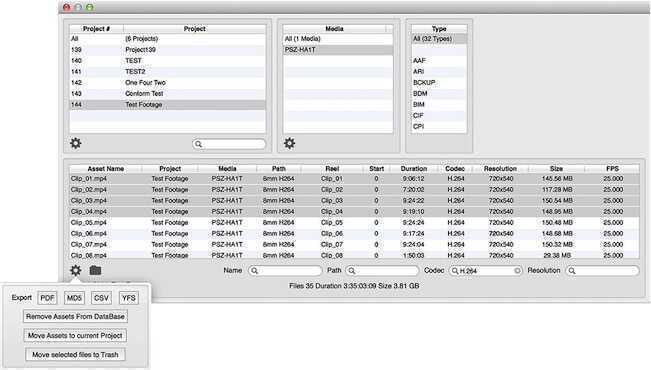
Task: Export as PDF
Action: 47,298
